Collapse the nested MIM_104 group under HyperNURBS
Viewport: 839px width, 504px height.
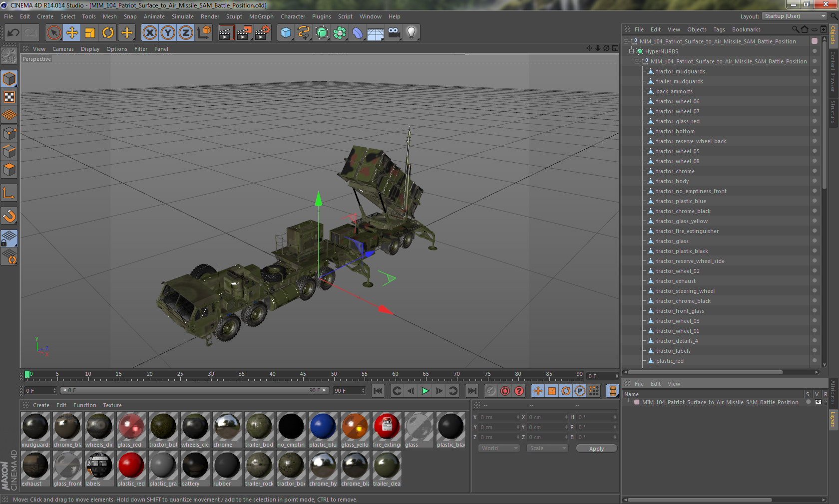pos(637,61)
